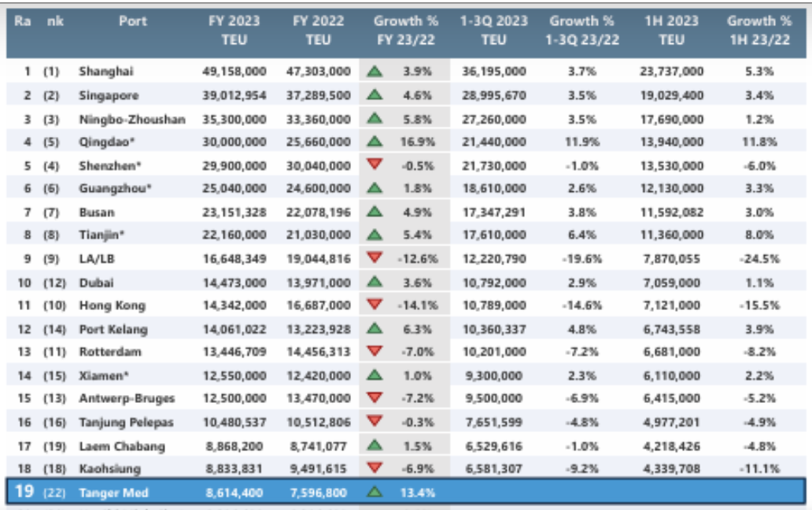Click Hong Kong's red decline arrow
Image resolution: width=812 pixels, height=510 pixels.
(x=375, y=305)
